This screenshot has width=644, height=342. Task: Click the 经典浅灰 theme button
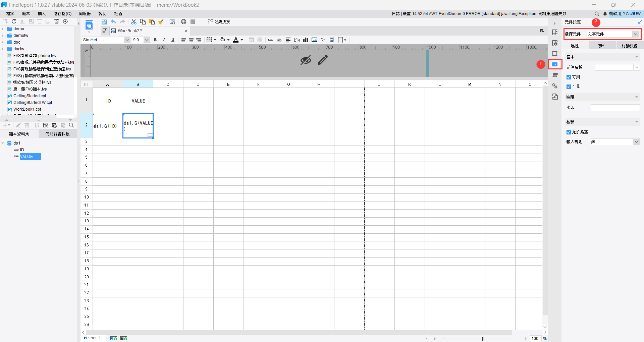(219, 22)
